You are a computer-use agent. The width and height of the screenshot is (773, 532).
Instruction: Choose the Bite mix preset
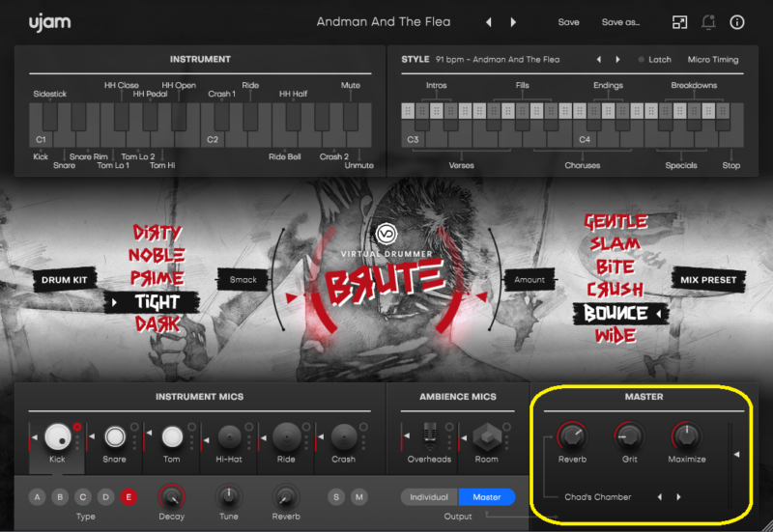[x=616, y=266]
